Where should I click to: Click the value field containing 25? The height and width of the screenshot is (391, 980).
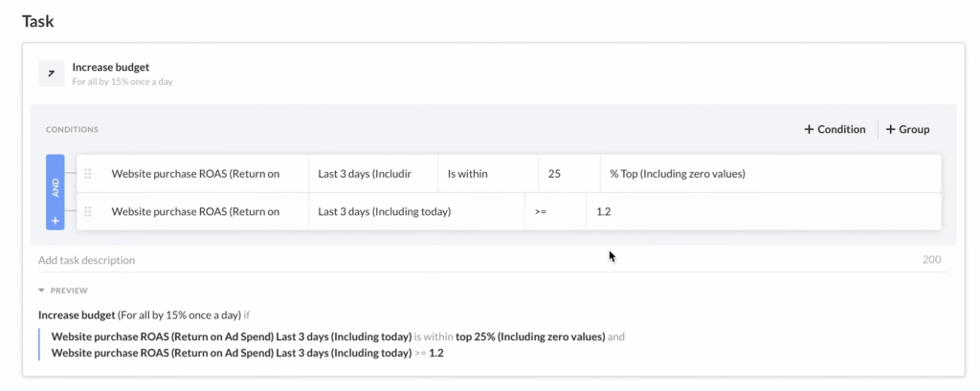pyautogui.click(x=568, y=174)
